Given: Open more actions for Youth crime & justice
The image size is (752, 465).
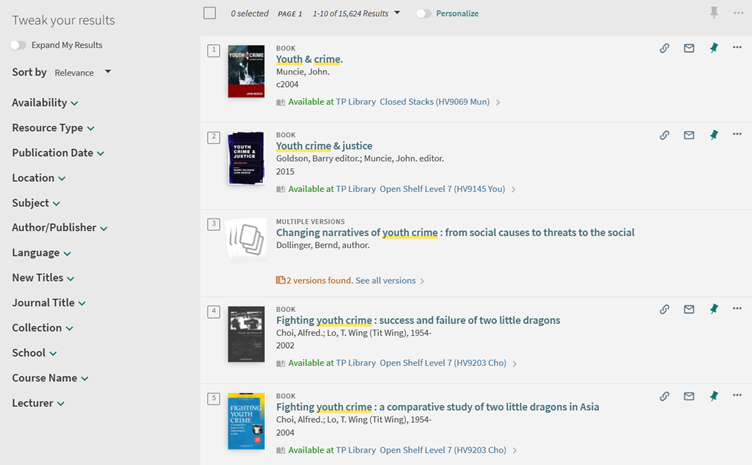Looking at the screenshot, I should pos(737,135).
